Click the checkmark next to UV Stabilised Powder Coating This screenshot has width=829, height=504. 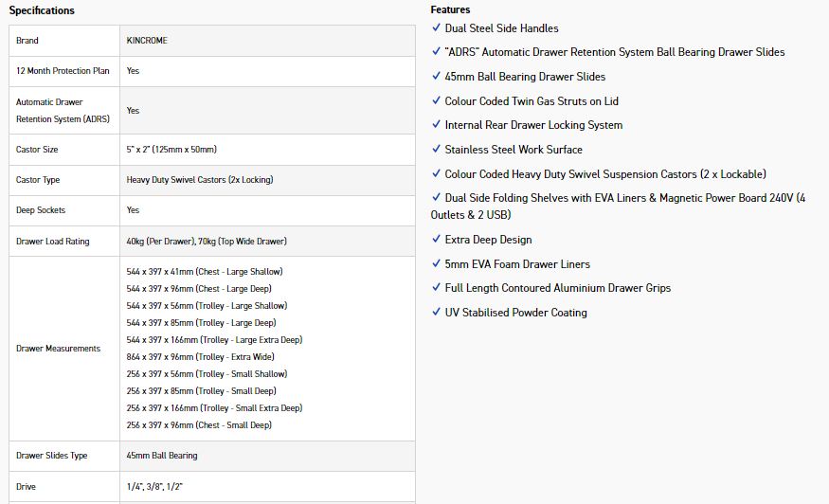coord(436,313)
